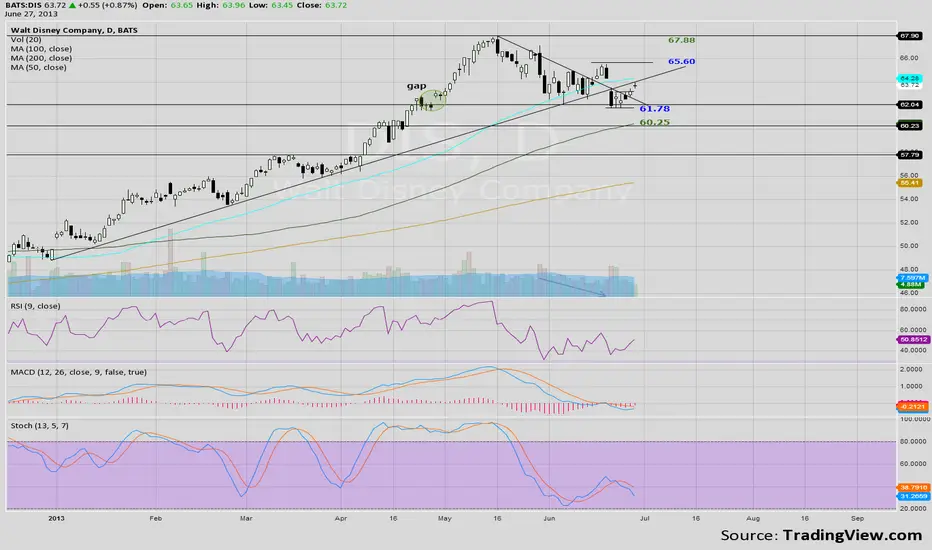The height and width of the screenshot is (550, 932).
Task: Click the 57.79 horizontal line price label
Action: click(x=910, y=155)
